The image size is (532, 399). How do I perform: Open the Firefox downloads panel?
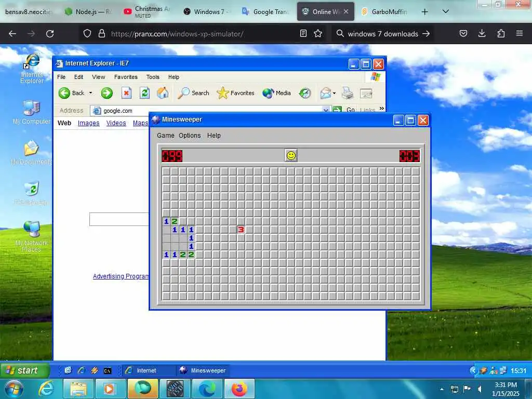482,33
